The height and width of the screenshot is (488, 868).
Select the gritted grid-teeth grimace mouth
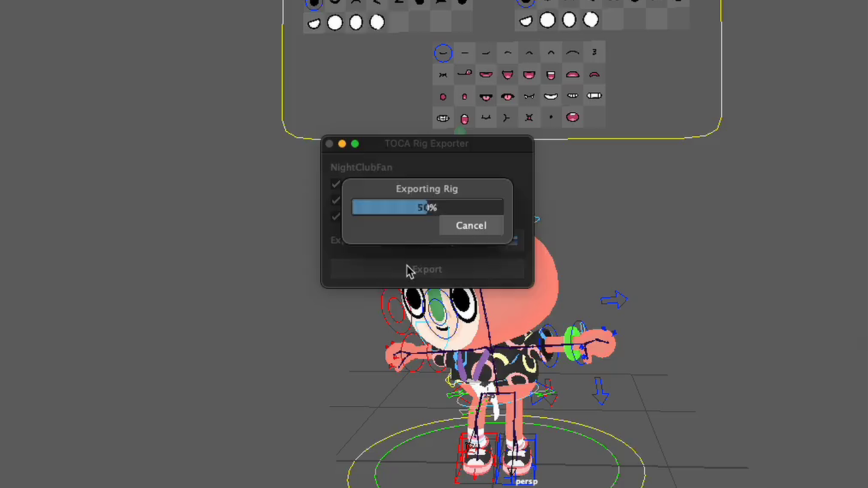coord(443,118)
